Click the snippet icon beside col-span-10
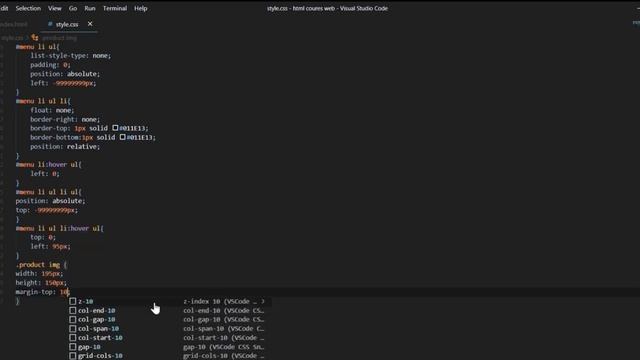This screenshot has width=640, height=360. tap(73, 329)
